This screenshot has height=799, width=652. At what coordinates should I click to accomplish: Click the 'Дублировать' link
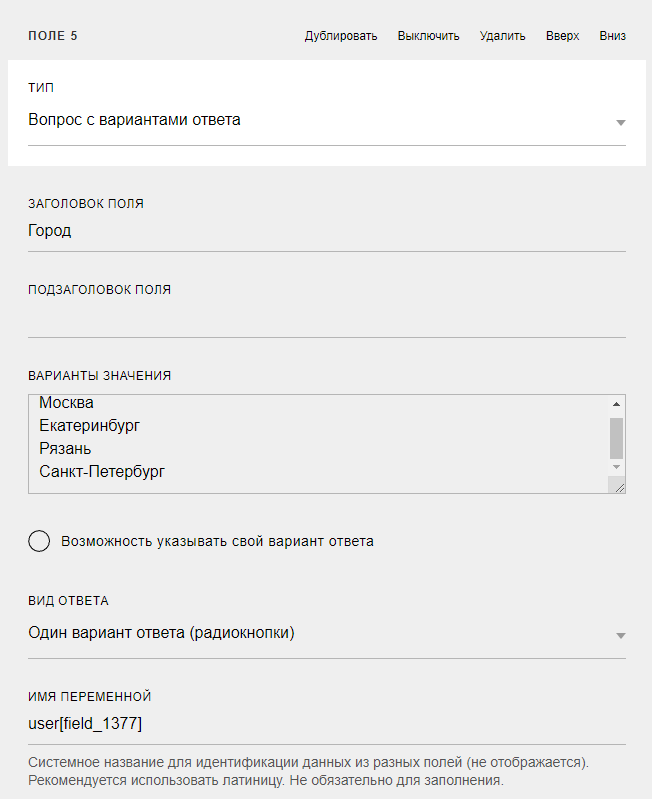coord(341,36)
